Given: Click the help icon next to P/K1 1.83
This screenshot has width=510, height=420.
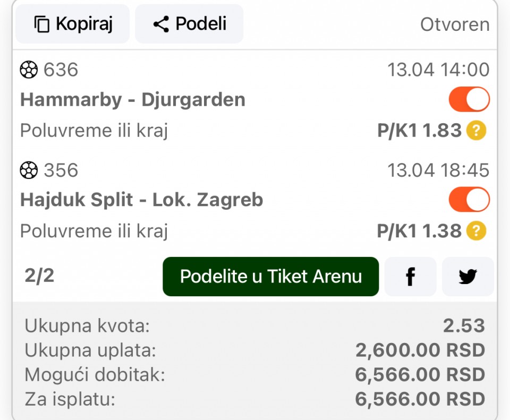Looking at the screenshot, I should (x=476, y=131).
